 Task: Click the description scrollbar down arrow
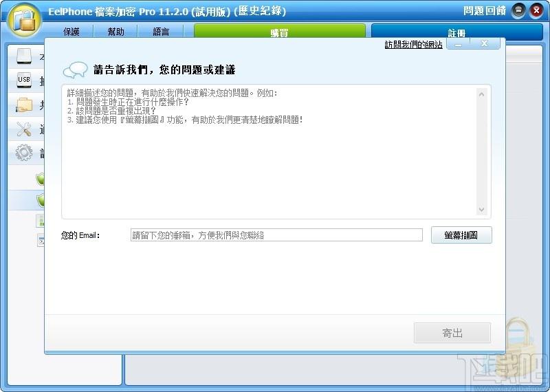(482, 210)
